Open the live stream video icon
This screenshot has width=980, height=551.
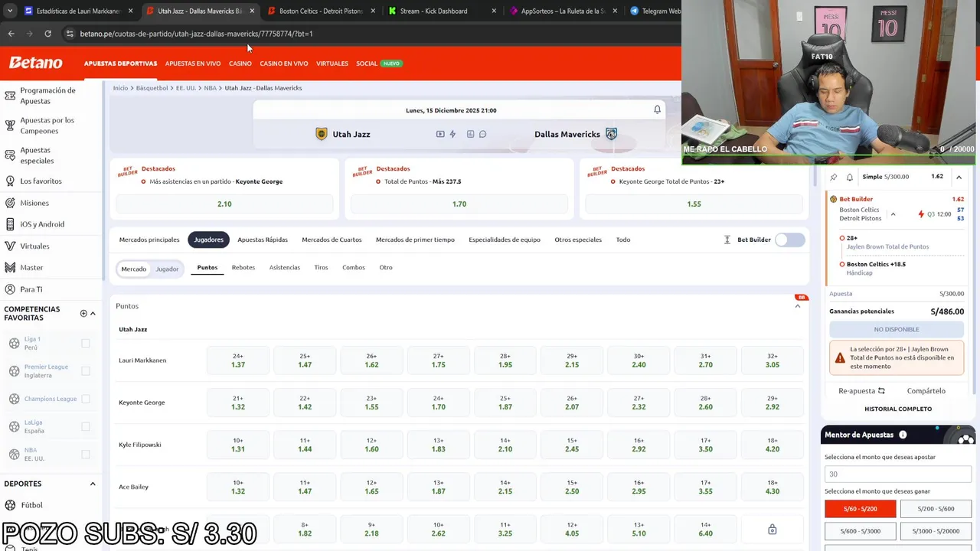click(x=440, y=134)
